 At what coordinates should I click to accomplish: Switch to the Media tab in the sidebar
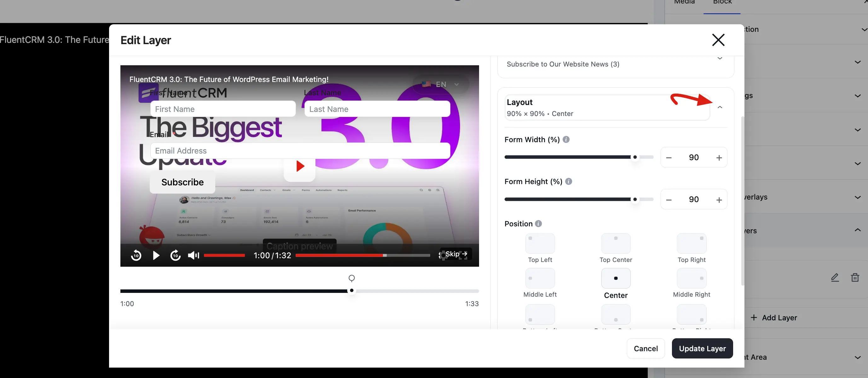tap(684, 2)
